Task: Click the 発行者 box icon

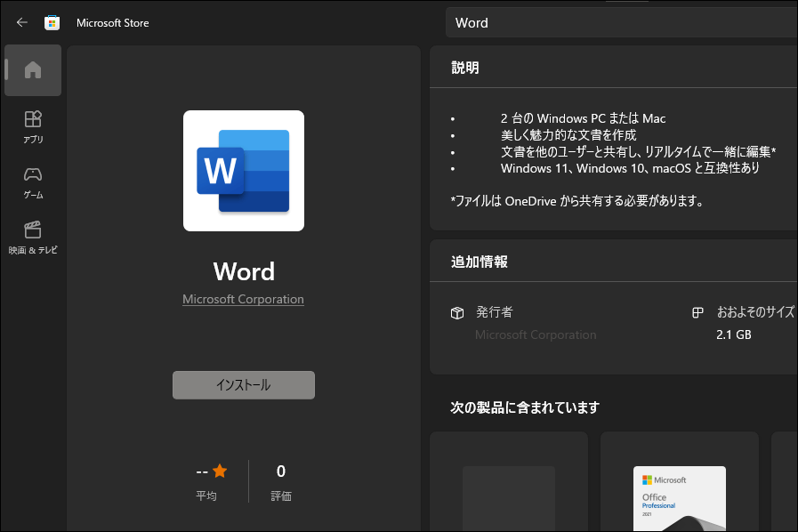Action: point(457,312)
